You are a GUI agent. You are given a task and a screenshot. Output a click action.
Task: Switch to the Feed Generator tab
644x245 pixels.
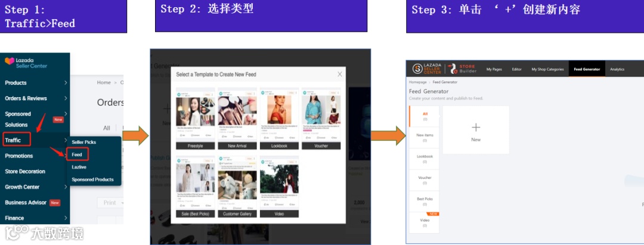point(587,69)
